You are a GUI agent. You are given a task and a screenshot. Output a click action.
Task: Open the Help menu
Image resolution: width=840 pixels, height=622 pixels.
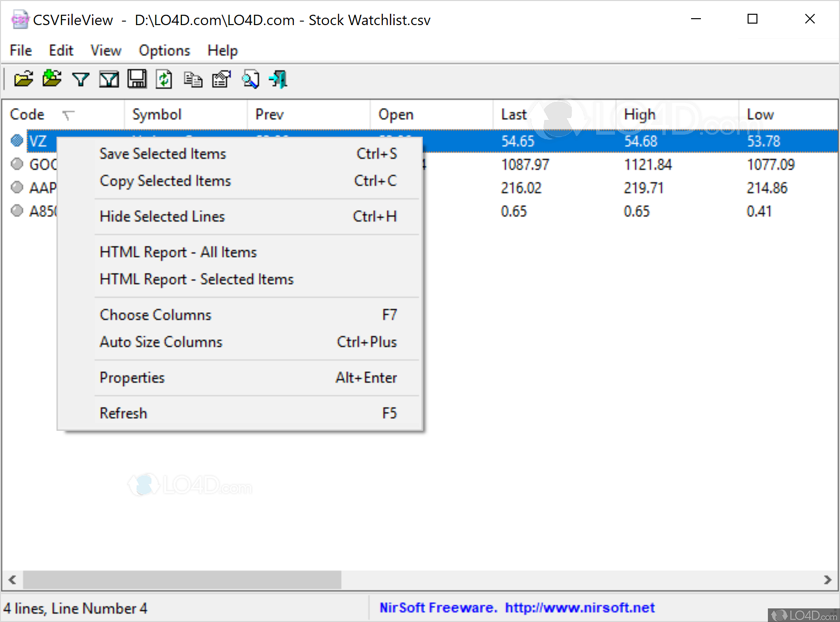[x=223, y=51]
